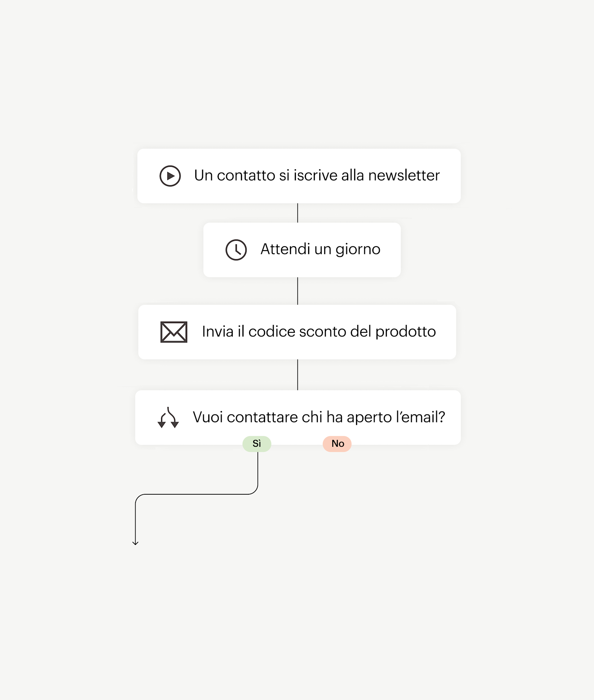Click 'Invia il codice sconto del prodotto' text

coord(319,332)
